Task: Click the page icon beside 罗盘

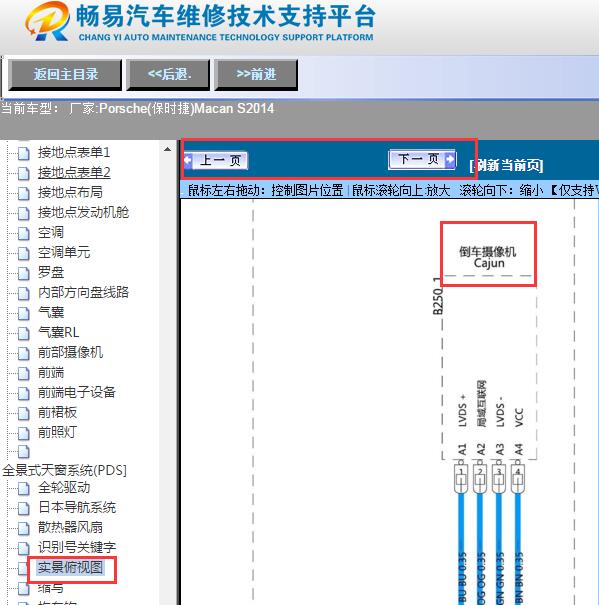Action: click(x=24, y=273)
